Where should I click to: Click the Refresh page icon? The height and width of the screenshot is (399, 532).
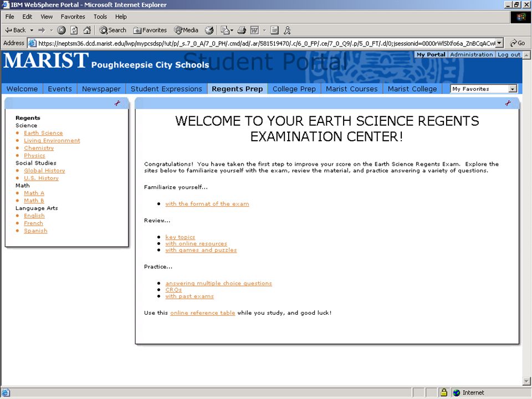[x=74, y=30]
